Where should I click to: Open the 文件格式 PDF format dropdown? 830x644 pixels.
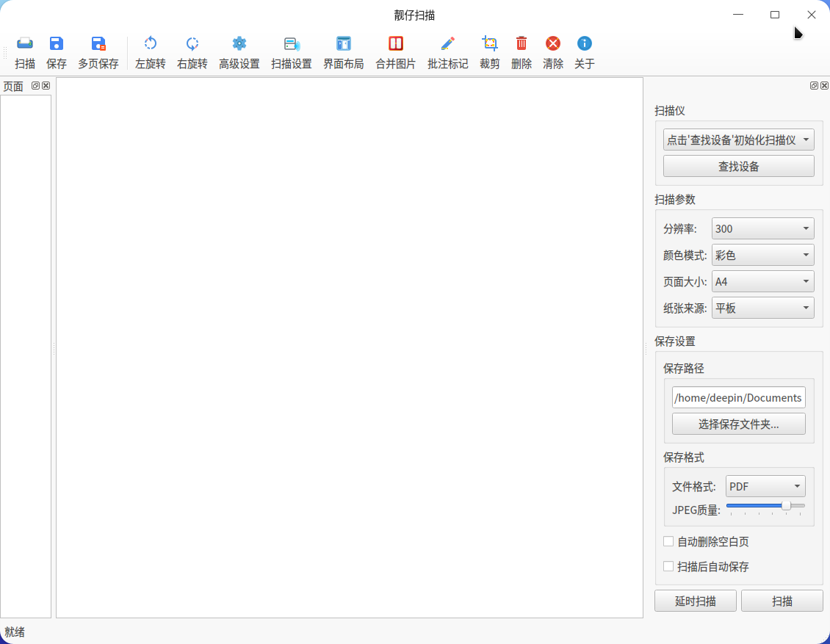(765, 486)
